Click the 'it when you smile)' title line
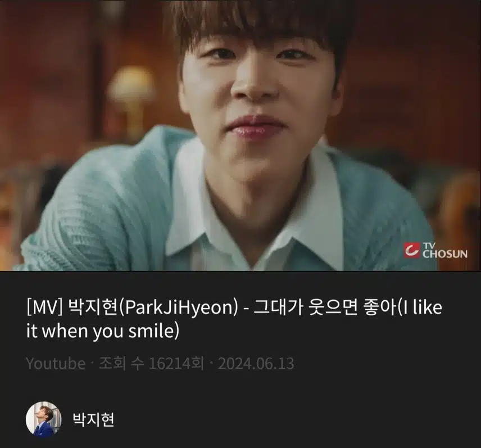Viewport: 481px width, 448px height. click(x=103, y=331)
